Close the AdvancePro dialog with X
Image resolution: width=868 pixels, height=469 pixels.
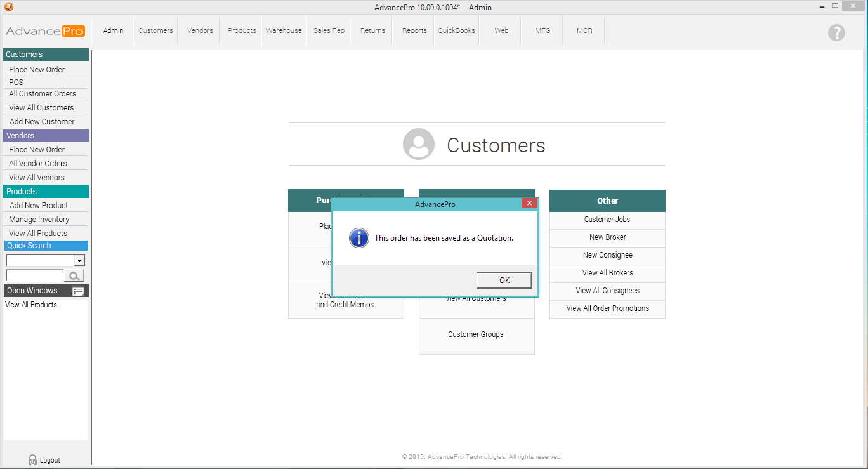(x=529, y=204)
